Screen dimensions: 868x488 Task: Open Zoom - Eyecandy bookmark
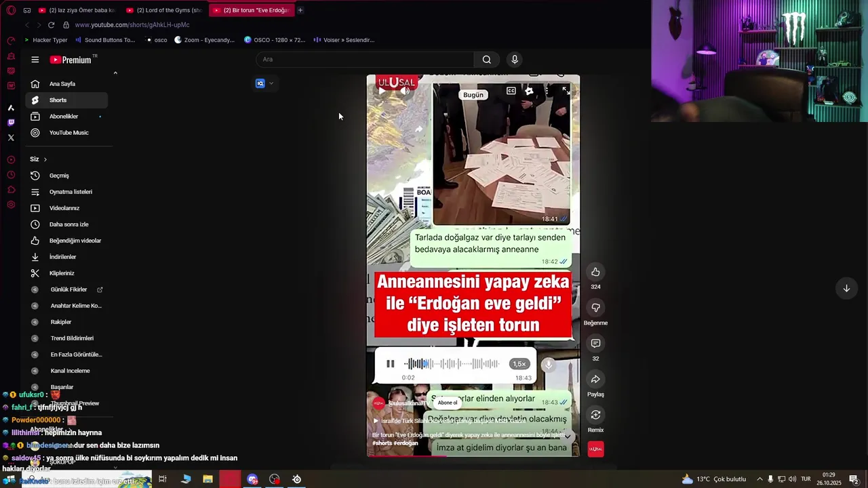pyautogui.click(x=204, y=40)
